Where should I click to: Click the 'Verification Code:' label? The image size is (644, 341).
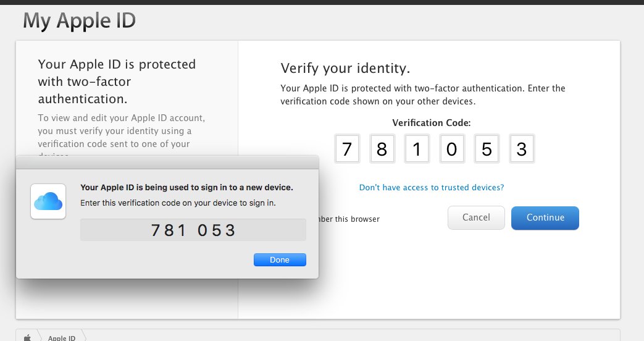(431, 123)
